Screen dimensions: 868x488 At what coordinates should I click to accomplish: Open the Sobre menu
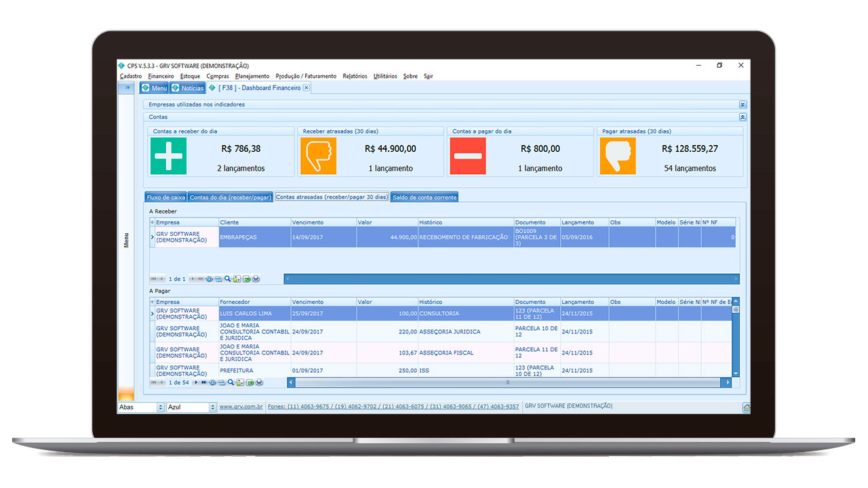[410, 76]
